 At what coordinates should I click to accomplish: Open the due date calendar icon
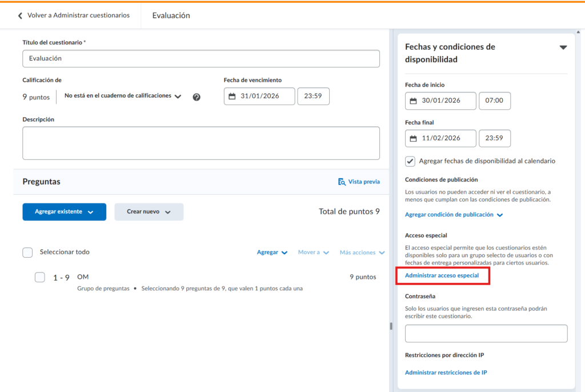(232, 97)
